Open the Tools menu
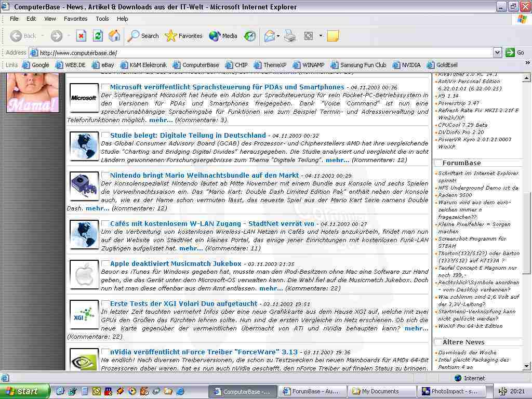 (102, 19)
